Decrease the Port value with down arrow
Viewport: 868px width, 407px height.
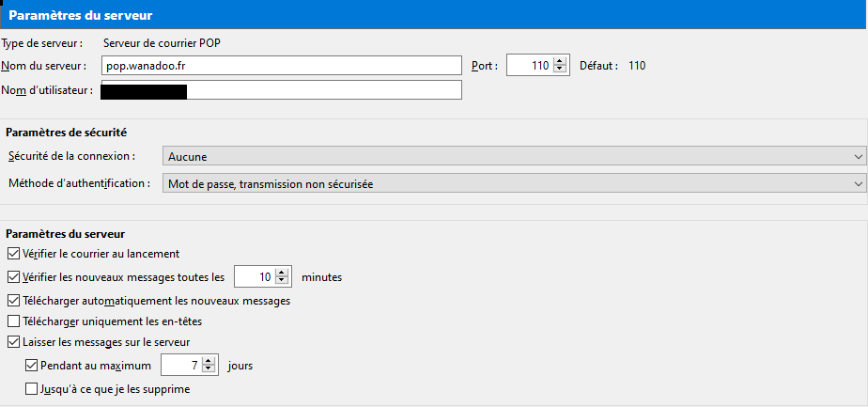tap(560, 70)
